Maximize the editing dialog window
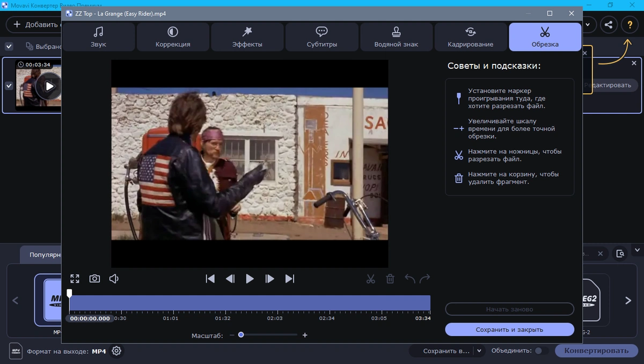 (550, 13)
